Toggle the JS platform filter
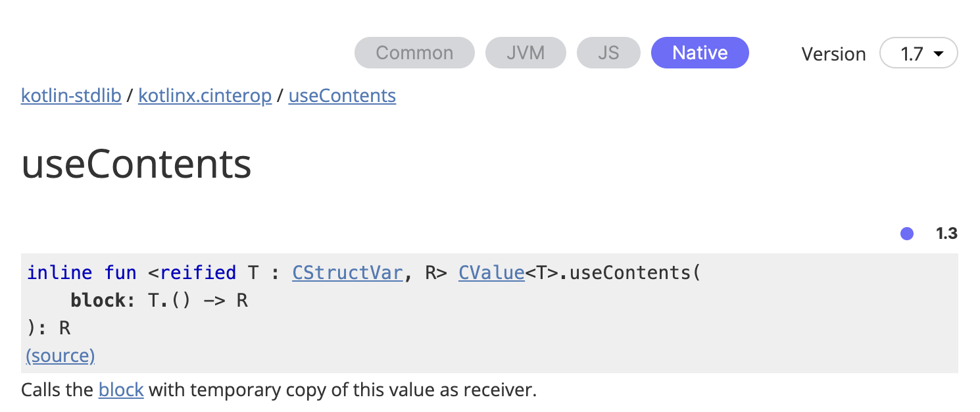Viewport: 980px width, 412px height. coord(608,53)
